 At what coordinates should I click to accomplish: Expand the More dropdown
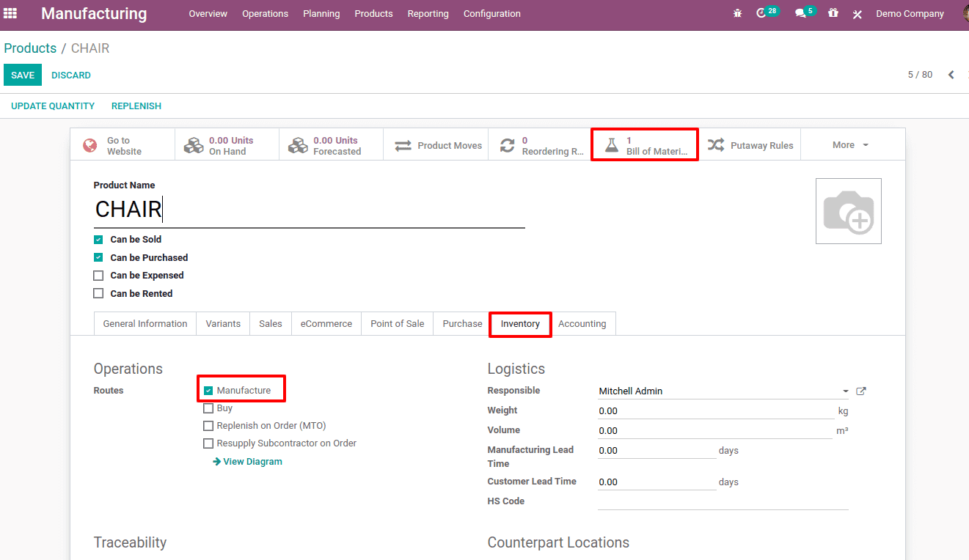[850, 145]
